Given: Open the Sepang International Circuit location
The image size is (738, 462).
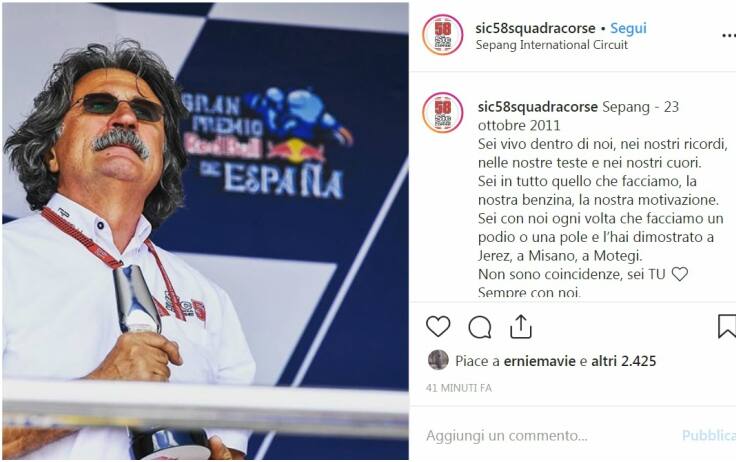Looking at the screenshot, I should pos(552,45).
